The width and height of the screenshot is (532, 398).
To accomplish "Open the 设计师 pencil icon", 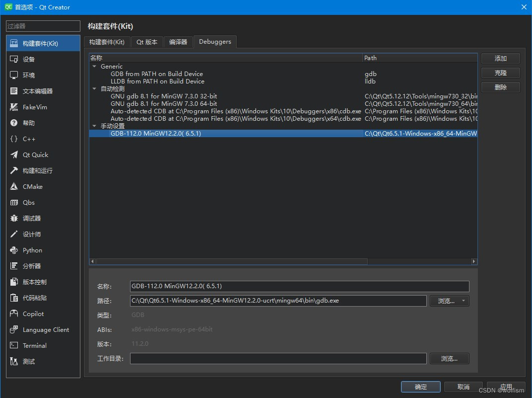I will point(14,235).
